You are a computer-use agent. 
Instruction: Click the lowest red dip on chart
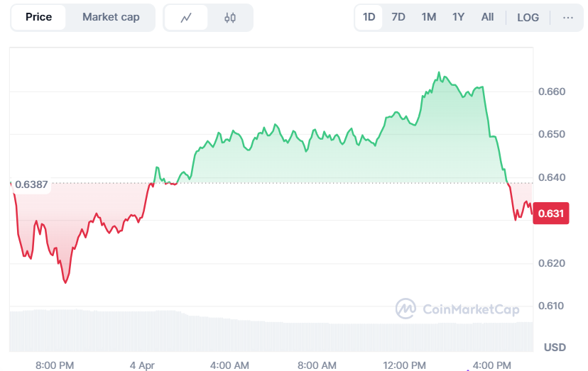click(66, 282)
